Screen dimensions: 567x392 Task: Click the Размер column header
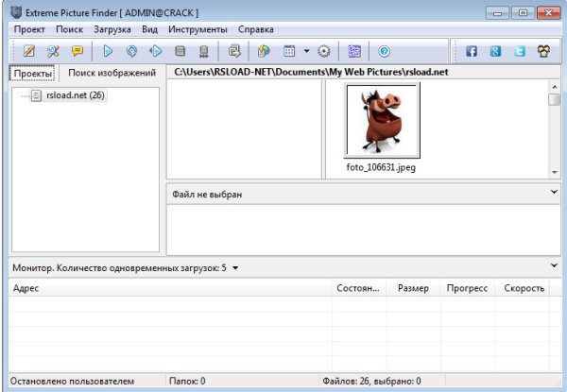pyautogui.click(x=413, y=288)
